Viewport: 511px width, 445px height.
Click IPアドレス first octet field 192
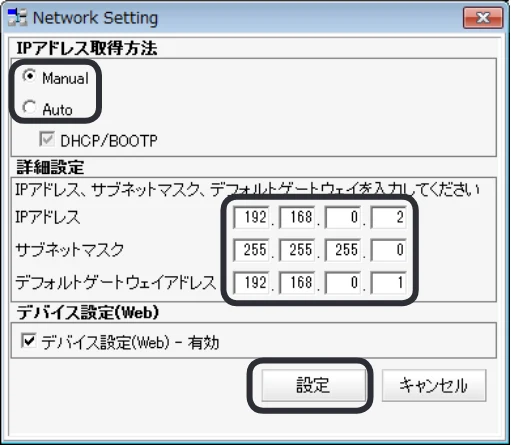click(251, 217)
